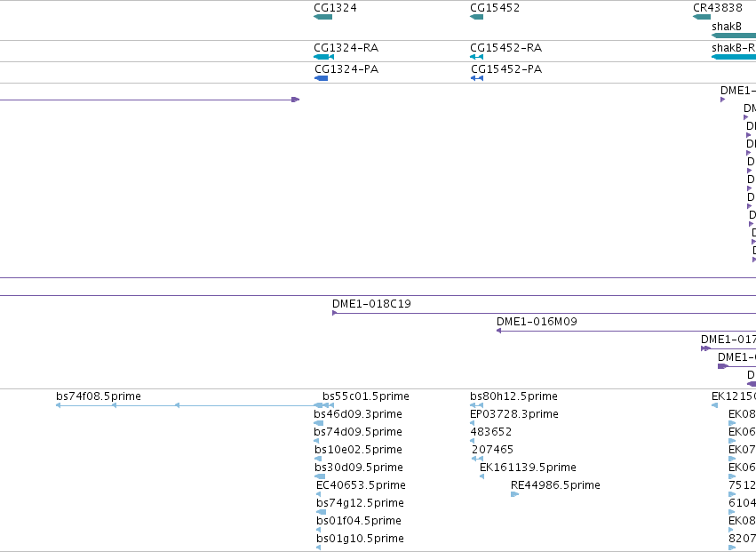Click the bs55c01.5prime EST label
The width and height of the screenshot is (756, 552).
coord(365,396)
